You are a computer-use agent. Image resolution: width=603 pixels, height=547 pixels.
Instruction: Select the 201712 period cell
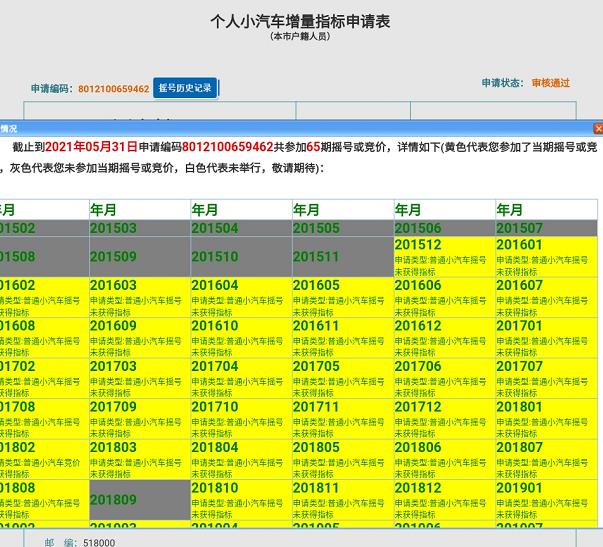click(x=443, y=419)
